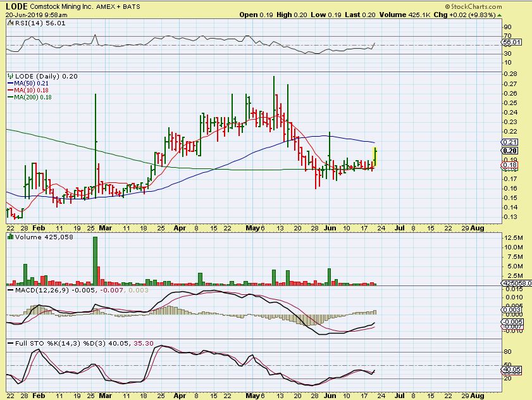Click the 0.20 last price marker on axis

pos(510,151)
